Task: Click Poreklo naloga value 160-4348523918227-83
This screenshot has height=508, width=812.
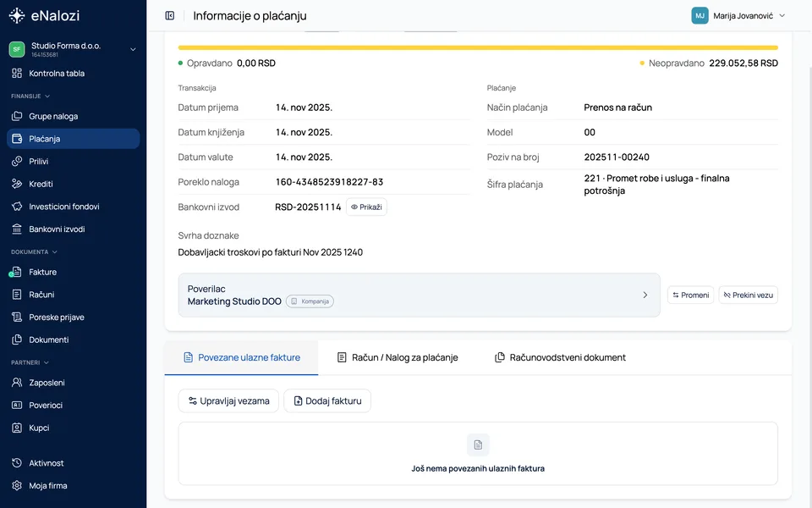Action: (329, 182)
